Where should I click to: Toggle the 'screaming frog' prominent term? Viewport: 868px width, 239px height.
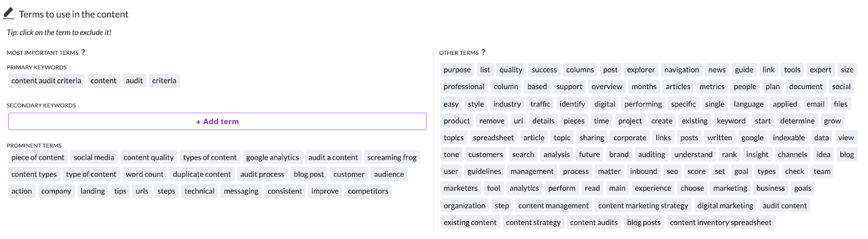coord(392,158)
